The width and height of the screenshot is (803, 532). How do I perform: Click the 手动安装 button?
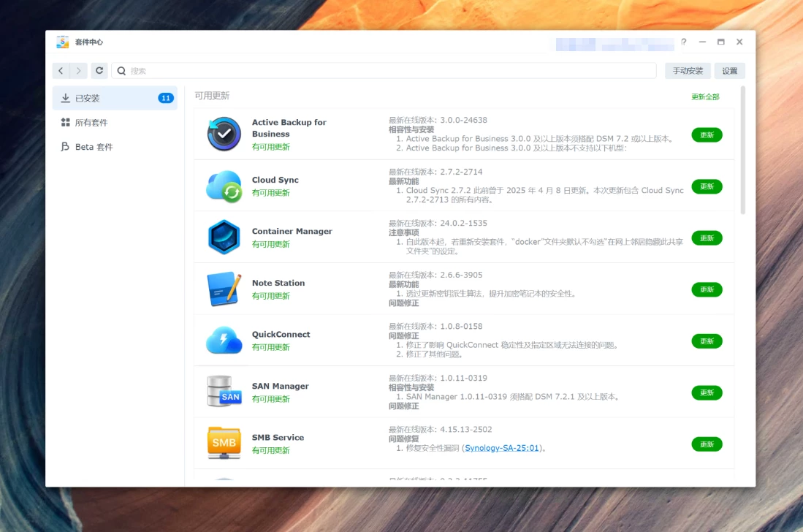pos(688,71)
